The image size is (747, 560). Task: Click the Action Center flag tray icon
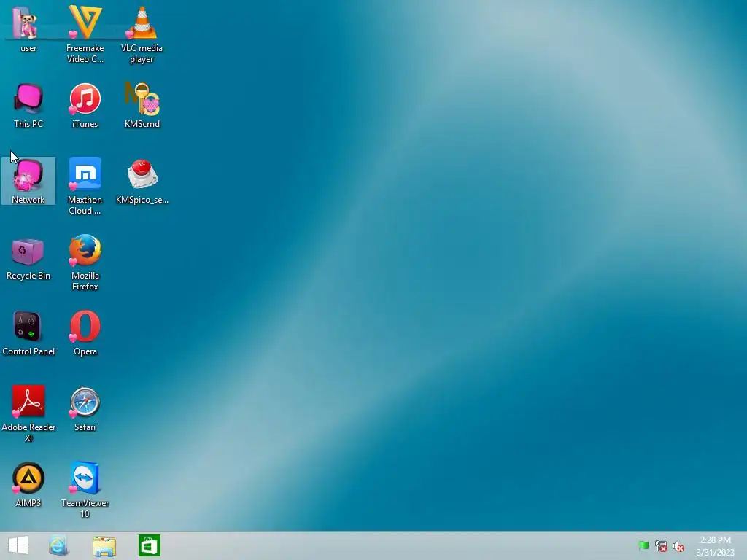tap(643, 545)
